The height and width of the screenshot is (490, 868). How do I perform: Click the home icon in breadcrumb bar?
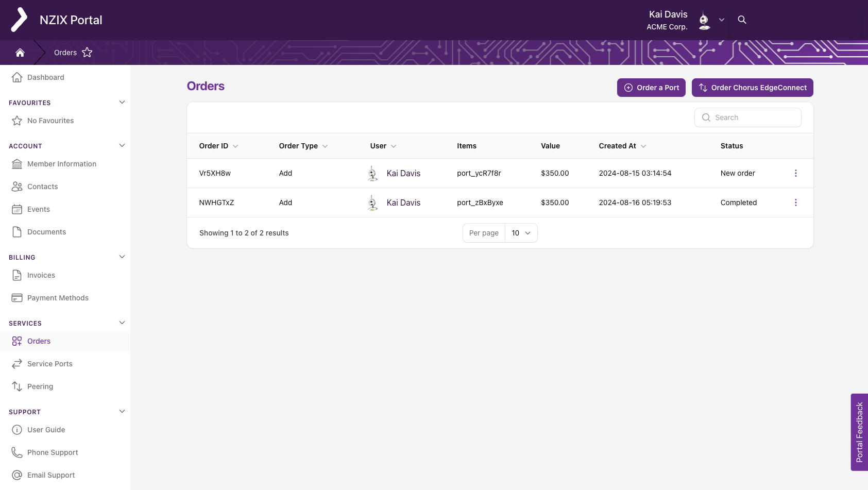(x=20, y=53)
